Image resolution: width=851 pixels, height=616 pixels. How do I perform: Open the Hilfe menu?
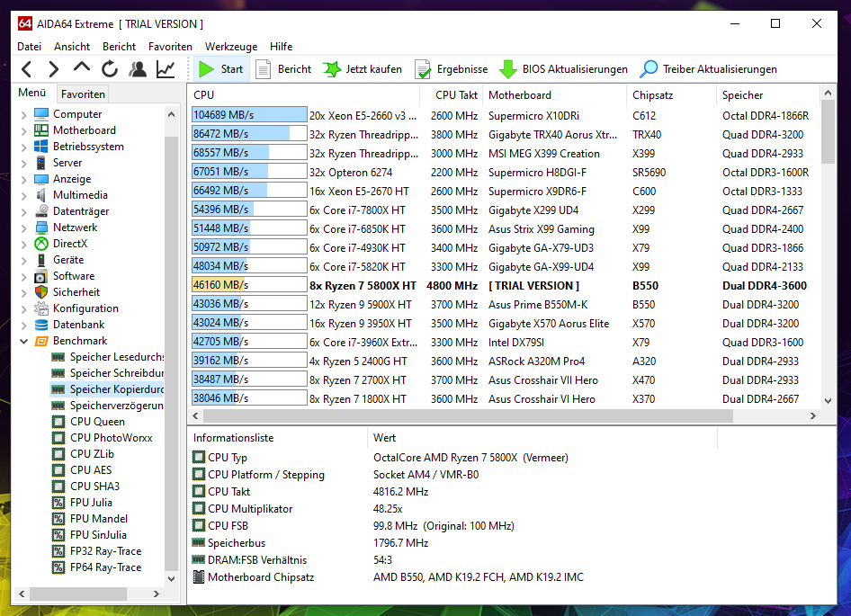pos(282,47)
